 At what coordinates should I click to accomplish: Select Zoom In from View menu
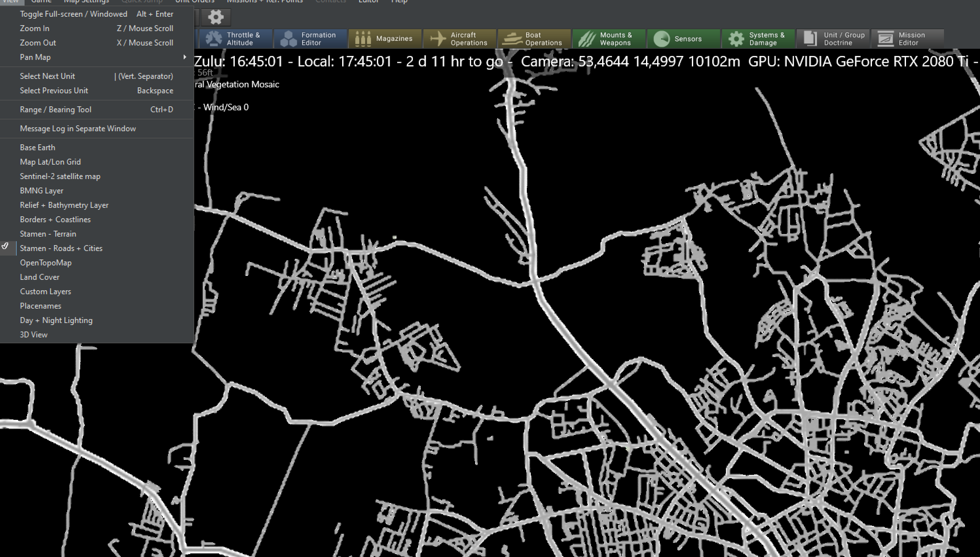point(97,28)
